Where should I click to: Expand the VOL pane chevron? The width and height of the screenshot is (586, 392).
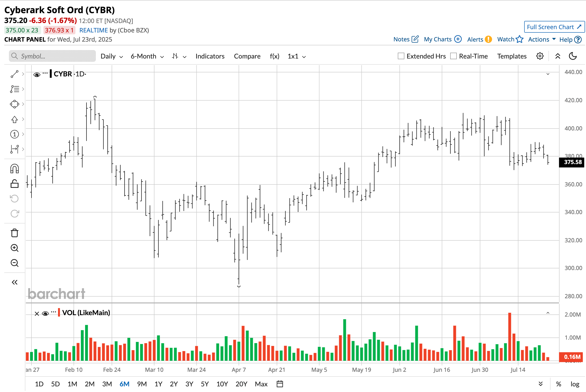point(547,313)
